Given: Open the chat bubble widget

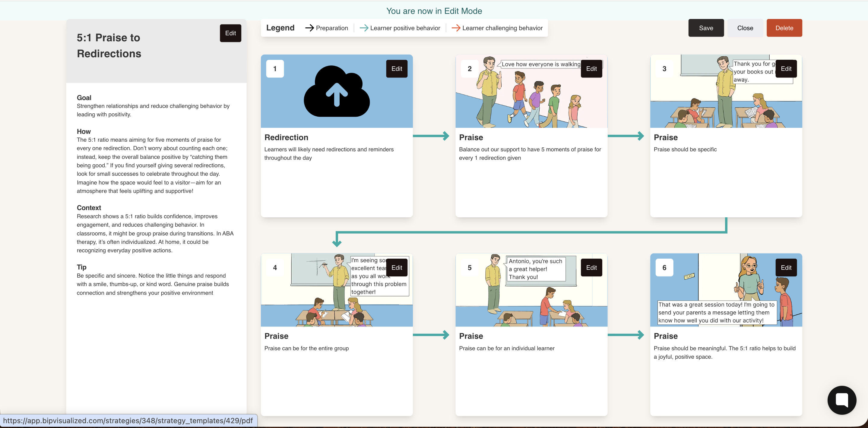Looking at the screenshot, I should (841, 400).
